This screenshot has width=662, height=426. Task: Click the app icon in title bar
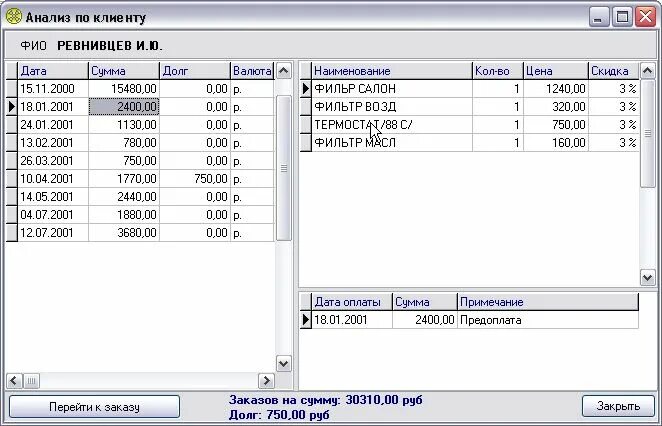point(14,16)
